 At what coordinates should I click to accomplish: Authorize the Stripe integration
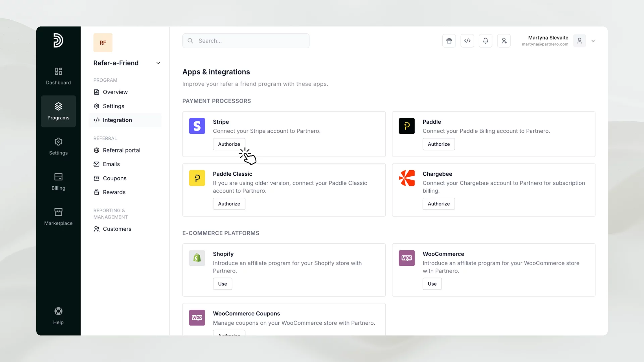tap(229, 144)
